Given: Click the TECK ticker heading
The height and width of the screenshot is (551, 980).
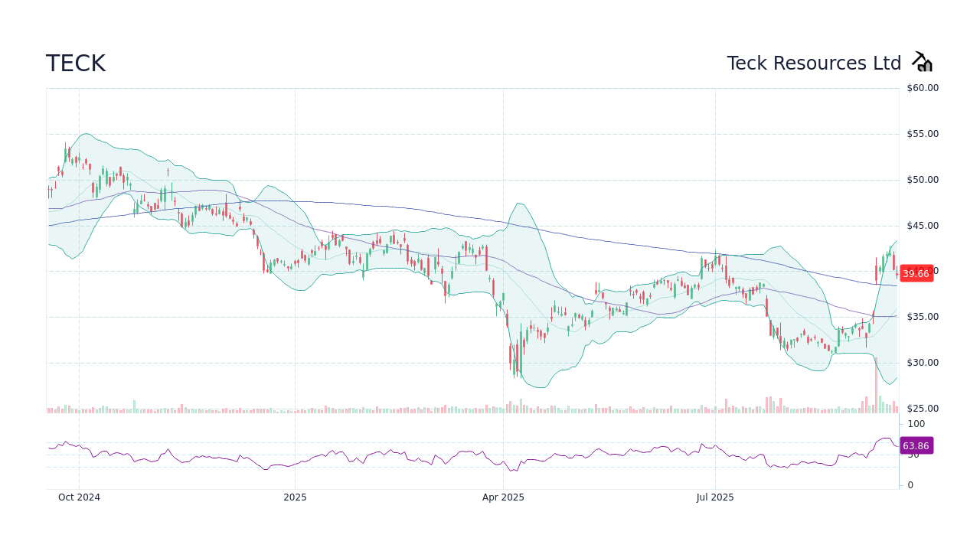Looking at the screenshot, I should 76,64.
